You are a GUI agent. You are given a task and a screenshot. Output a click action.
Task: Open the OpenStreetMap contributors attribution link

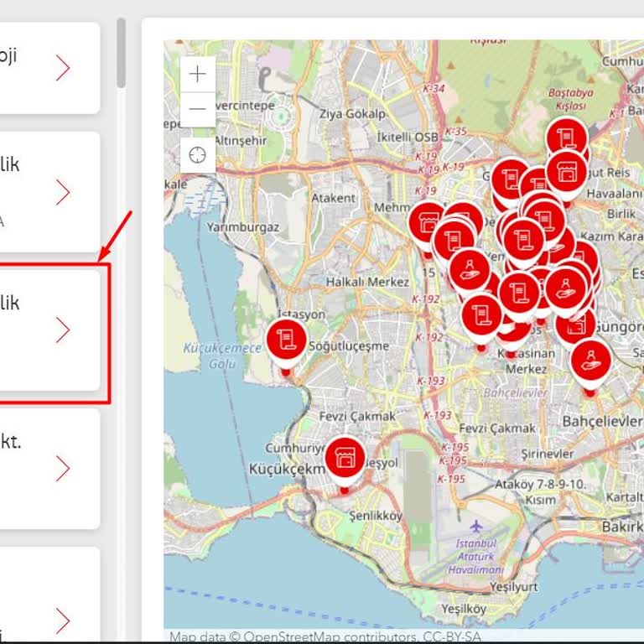(x=330, y=636)
